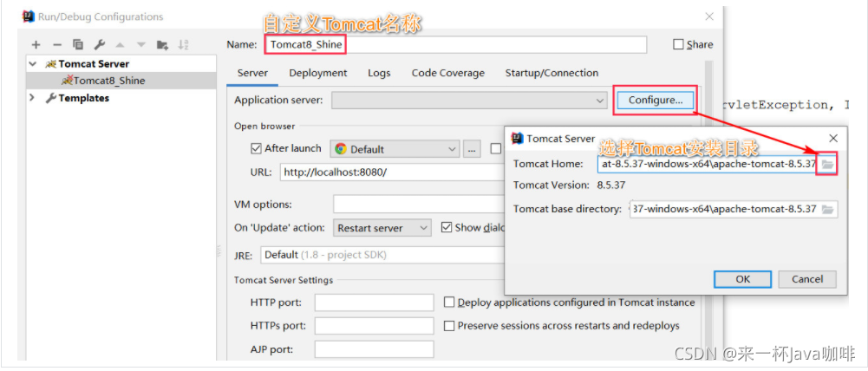The image size is (868, 371).
Task: Toggle the checkbox beside the browser ellipsis button
Action: click(495, 148)
